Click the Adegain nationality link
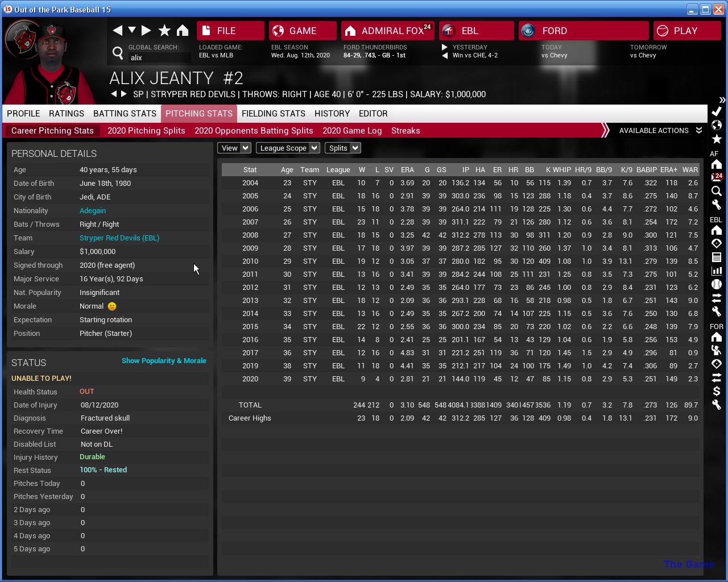This screenshot has width=728, height=582. tap(92, 210)
